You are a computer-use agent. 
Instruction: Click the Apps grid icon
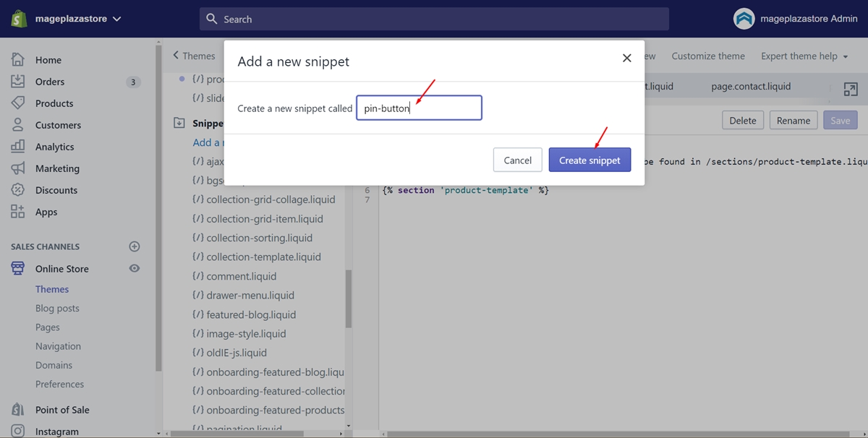tap(18, 212)
